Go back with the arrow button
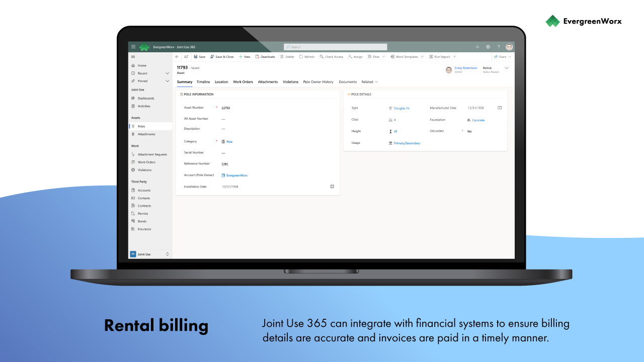The width and height of the screenshot is (644, 362). pyautogui.click(x=177, y=57)
